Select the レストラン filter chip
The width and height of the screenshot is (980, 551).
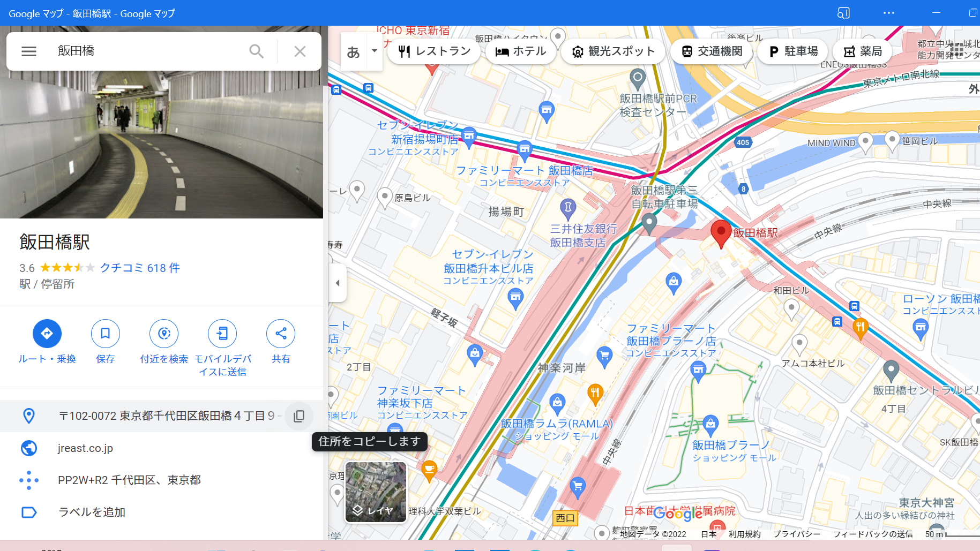(x=434, y=51)
